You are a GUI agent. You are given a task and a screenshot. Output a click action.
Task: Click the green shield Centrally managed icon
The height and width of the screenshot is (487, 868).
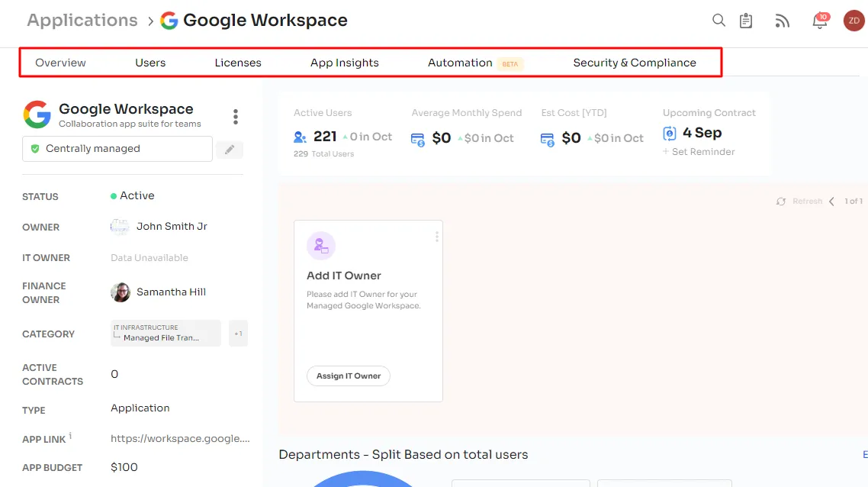tap(35, 149)
